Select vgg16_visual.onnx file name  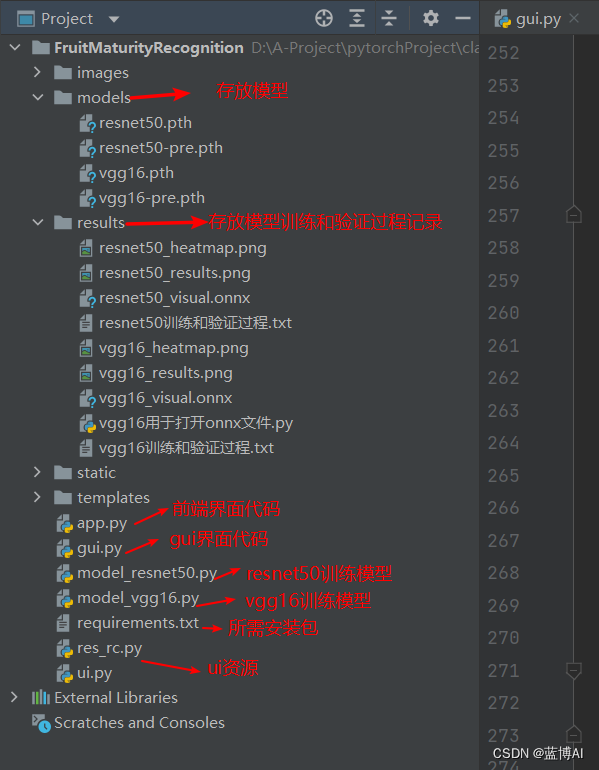tap(166, 398)
